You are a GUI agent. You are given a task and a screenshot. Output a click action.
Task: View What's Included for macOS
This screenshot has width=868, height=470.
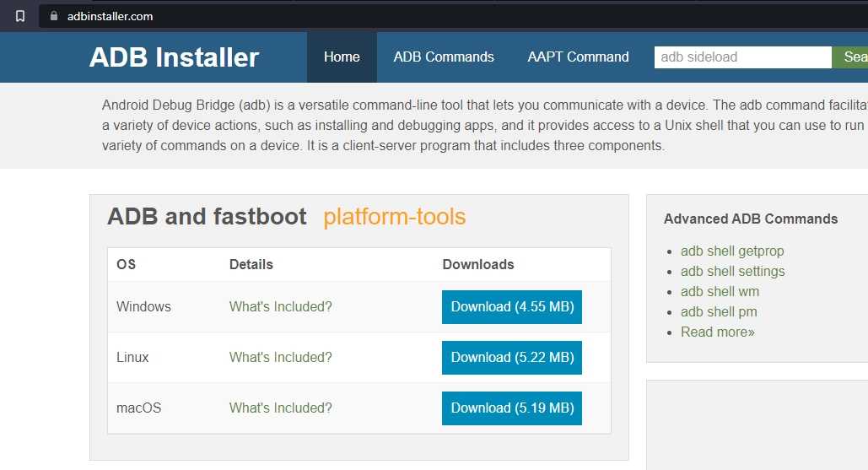pos(281,408)
